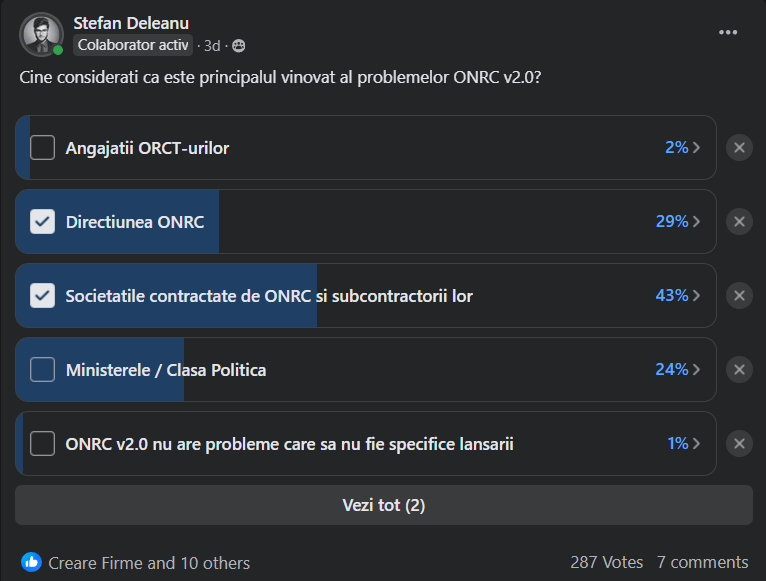Uncheck Societatile contractate de ONRC checkbox

42,296
